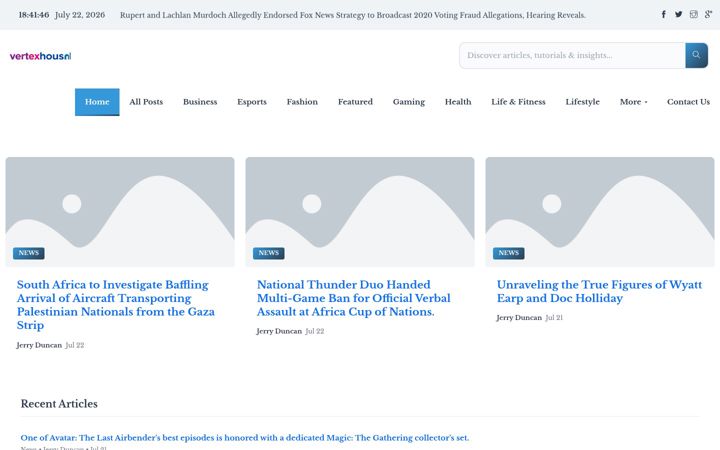Screen dimensions: 720x450
Task: Go to the Esports section
Action: [x=252, y=102]
